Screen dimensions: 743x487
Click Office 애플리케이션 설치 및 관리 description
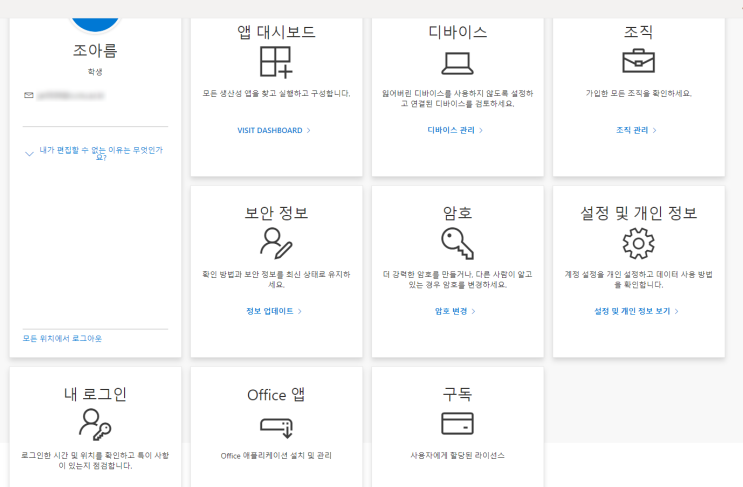click(276, 455)
